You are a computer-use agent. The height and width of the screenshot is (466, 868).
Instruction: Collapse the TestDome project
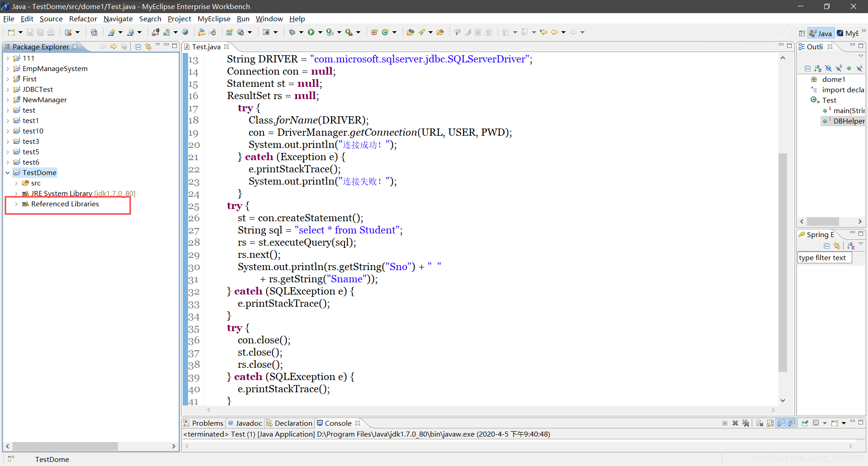coord(7,172)
